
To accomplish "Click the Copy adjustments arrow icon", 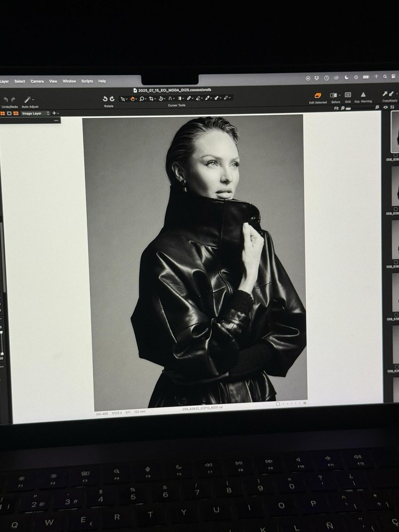I will pos(385,94).
